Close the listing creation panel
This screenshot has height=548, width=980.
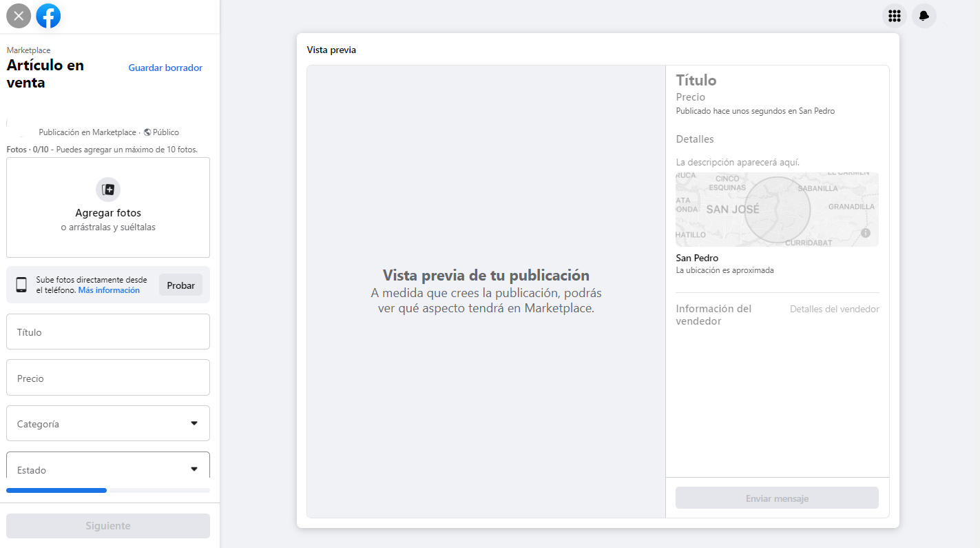[x=19, y=16]
